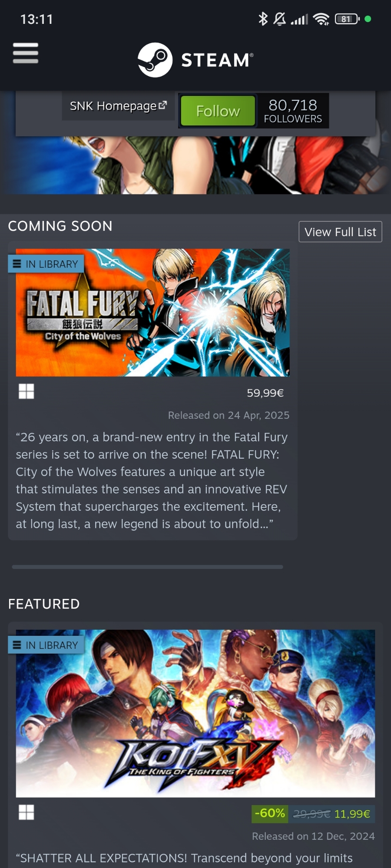Move the Coming Soon carousel scrollbar
This screenshot has width=391, height=868.
pos(147,567)
